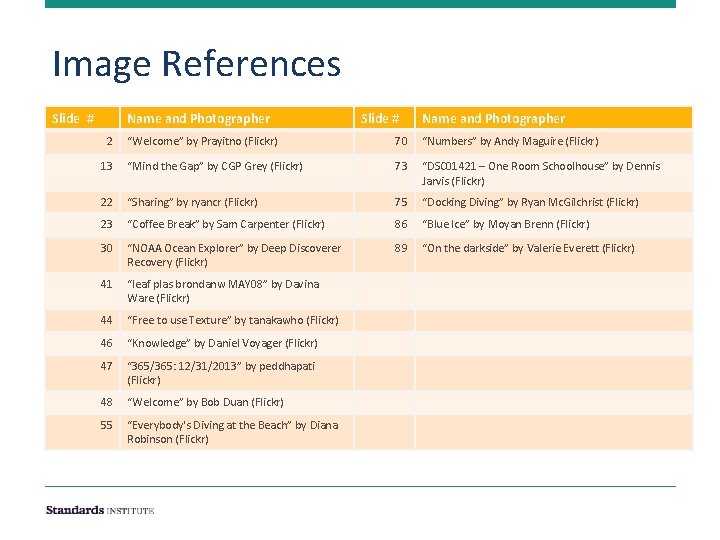Select slide number 41 cell
Image resolution: width=720 pixels, height=540 pixels.
coord(83,291)
